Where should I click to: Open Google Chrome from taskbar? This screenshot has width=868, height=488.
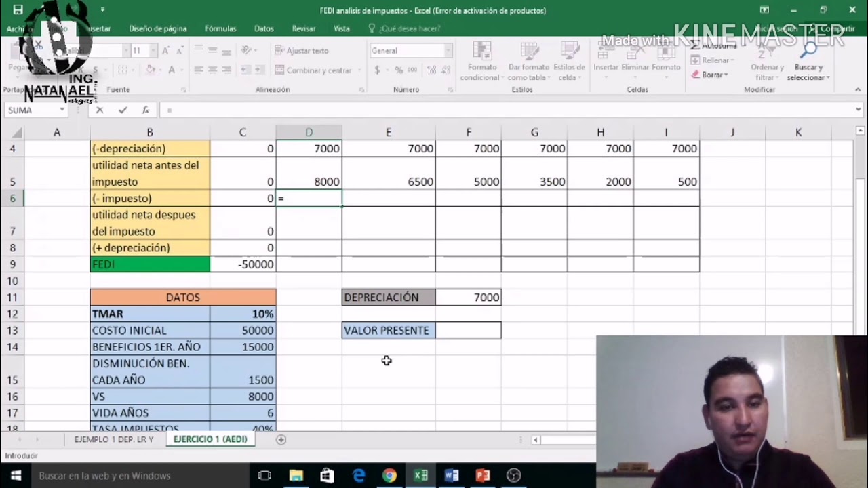389,476
